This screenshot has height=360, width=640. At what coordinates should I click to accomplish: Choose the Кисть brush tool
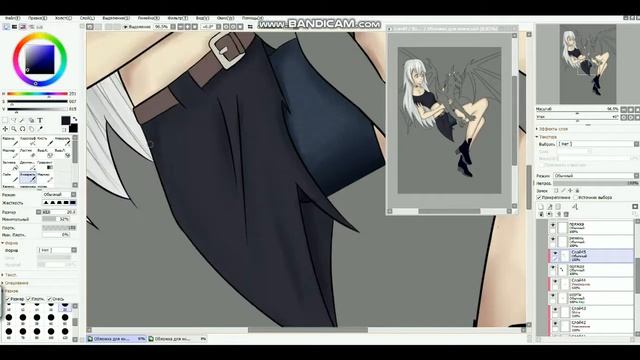(x=45, y=141)
